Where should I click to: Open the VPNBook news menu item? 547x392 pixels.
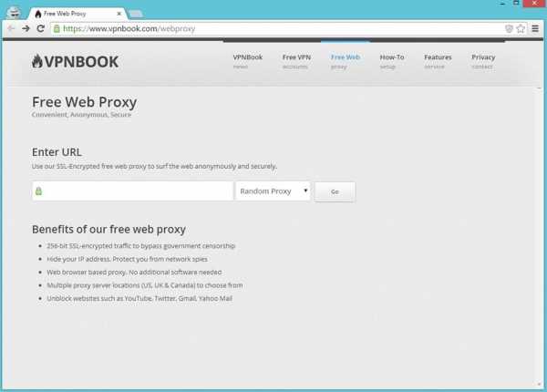[248, 61]
